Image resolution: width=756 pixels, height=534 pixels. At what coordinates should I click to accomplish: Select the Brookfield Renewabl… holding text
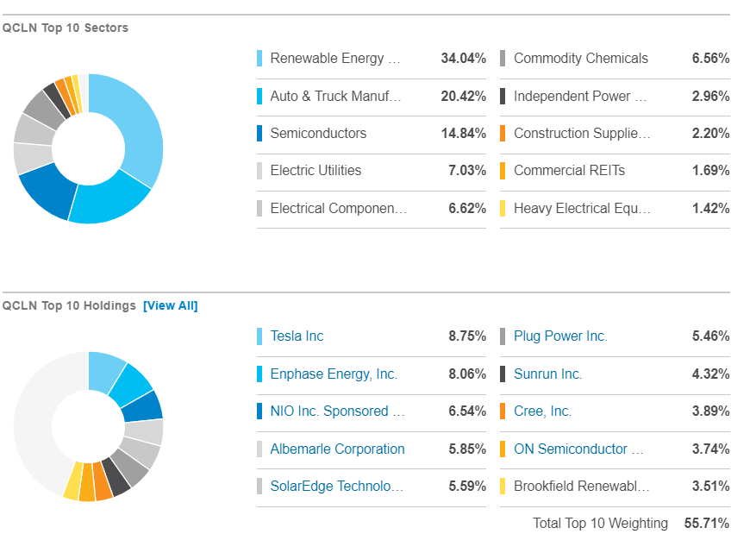pyautogui.click(x=582, y=486)
